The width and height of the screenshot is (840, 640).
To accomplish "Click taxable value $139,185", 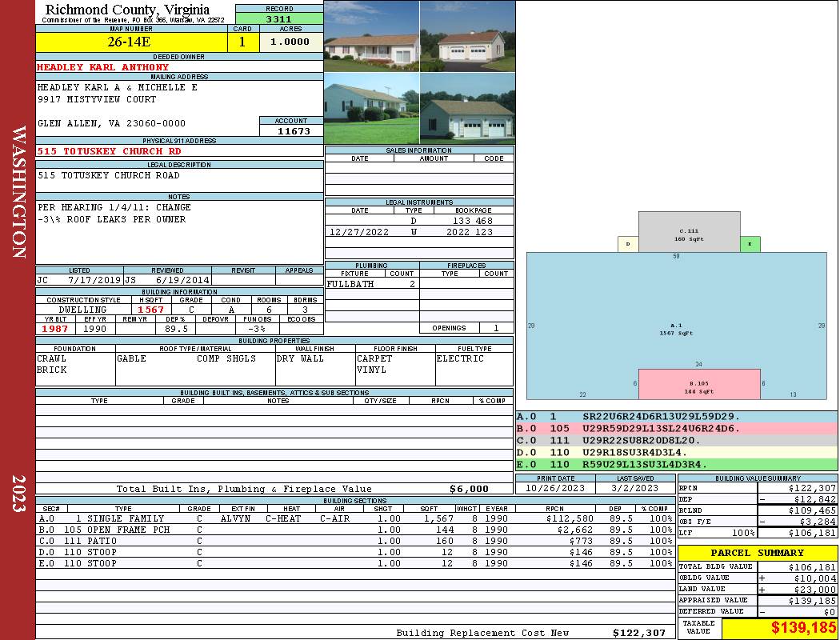I will coord(803,628).
